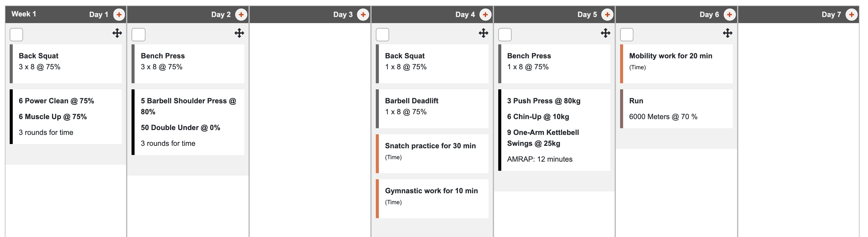The height and width of the screenshot is (237, 868).
Task: Check the Day 6 workout checkbox
Action: [x=627, y=34]
